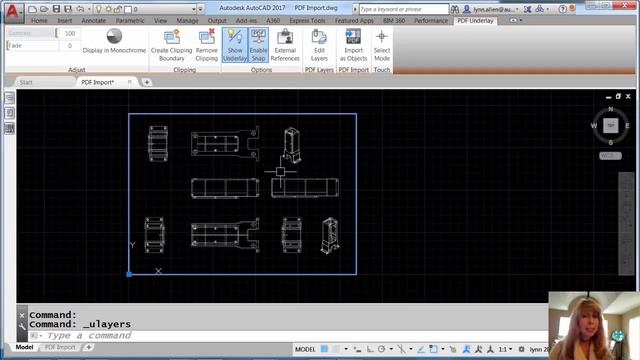Switch to the PDF Underlay tab

[475, 20]
